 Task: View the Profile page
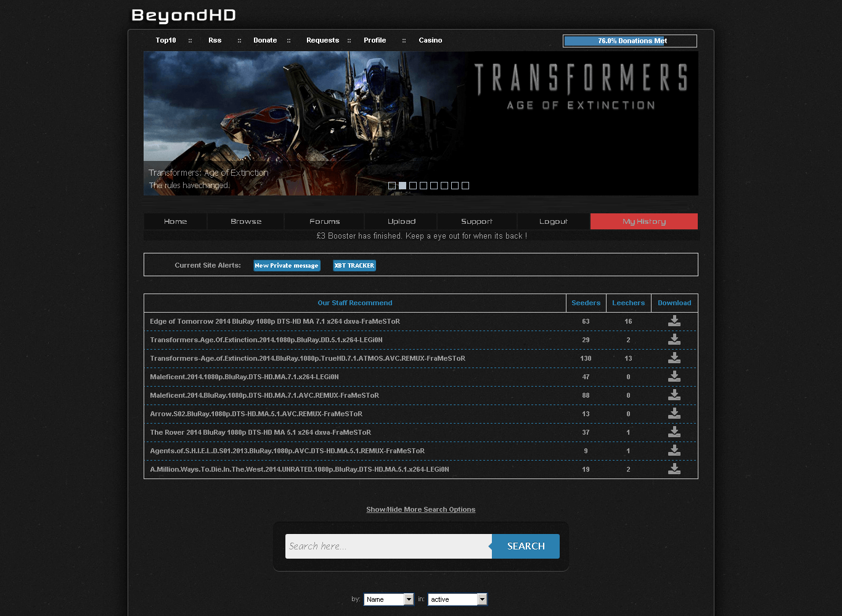tap(375, 40)
